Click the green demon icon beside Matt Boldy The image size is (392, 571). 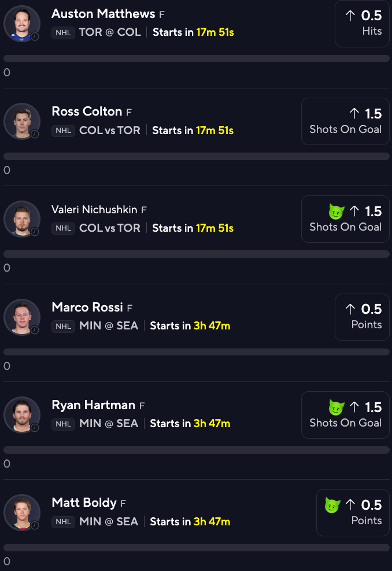[332, 505]
